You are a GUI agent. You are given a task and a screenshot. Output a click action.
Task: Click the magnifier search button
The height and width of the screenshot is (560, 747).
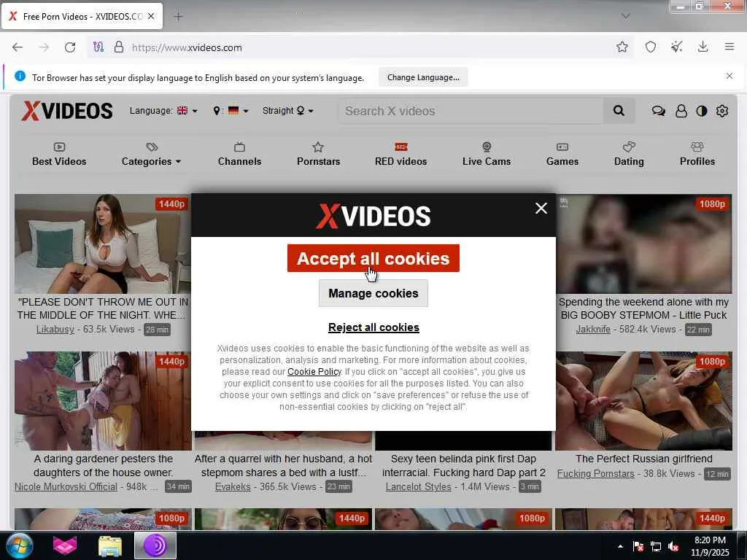pos(619,111)
